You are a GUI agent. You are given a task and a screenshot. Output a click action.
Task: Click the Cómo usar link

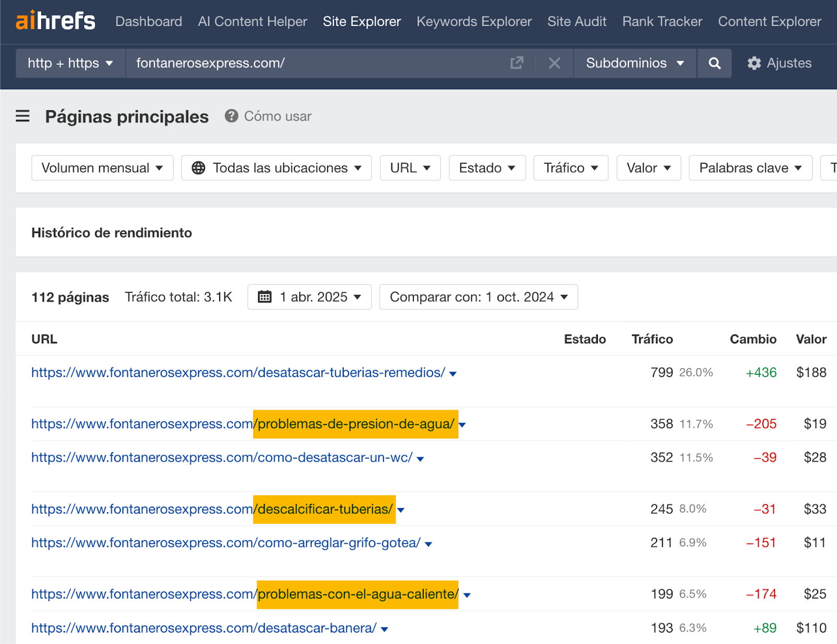278,116
